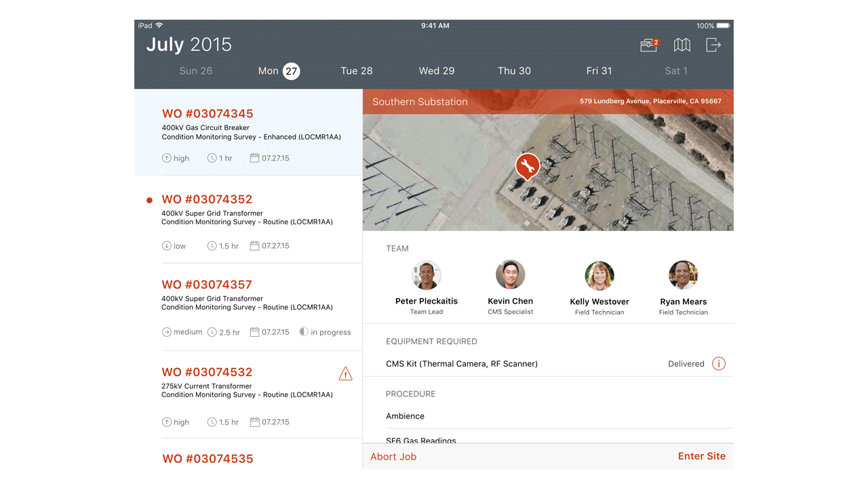
Task: Click Kelly Westover's profile photo
Action: (599, 275)
